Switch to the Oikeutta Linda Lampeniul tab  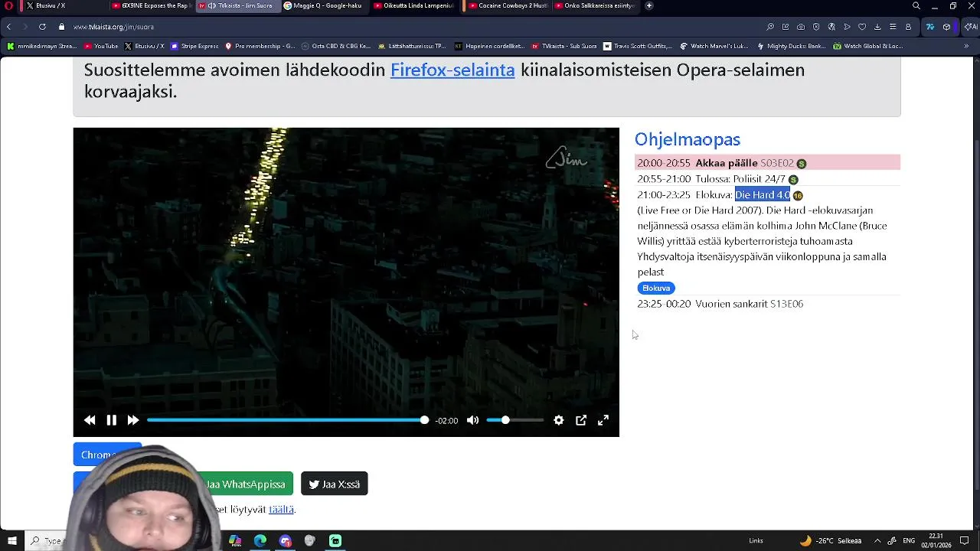pyautogui.click(x=413, y=5)
